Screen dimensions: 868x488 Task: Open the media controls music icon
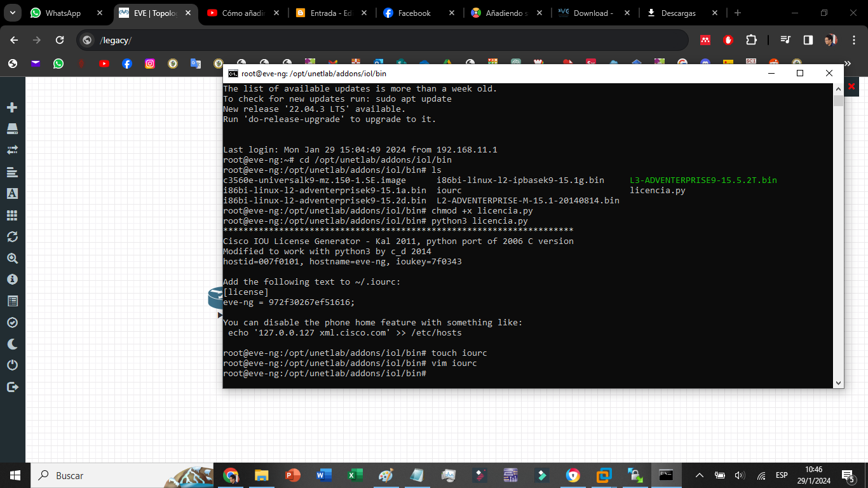click(x=786, y=40)
